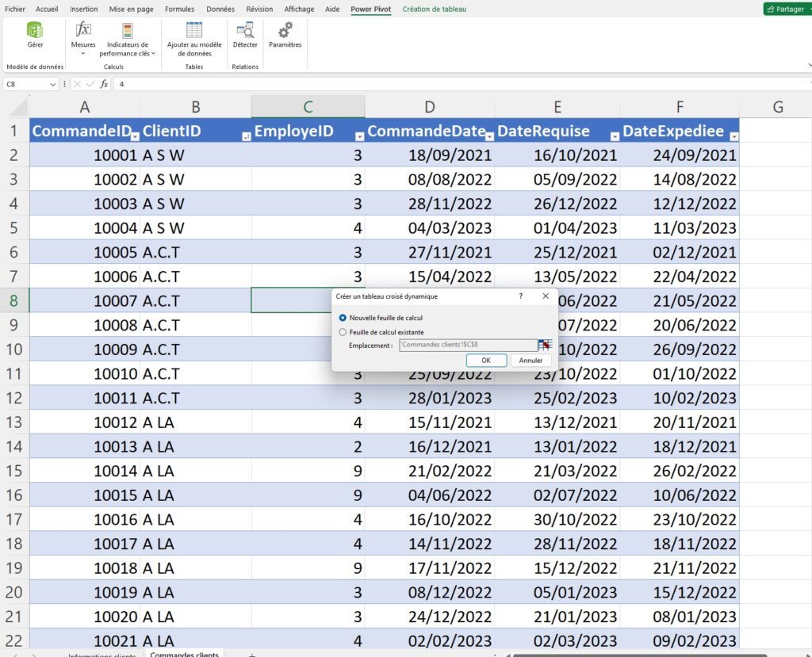
Task: Click the cell showing 21/02/2022
Action: [430, 471]
